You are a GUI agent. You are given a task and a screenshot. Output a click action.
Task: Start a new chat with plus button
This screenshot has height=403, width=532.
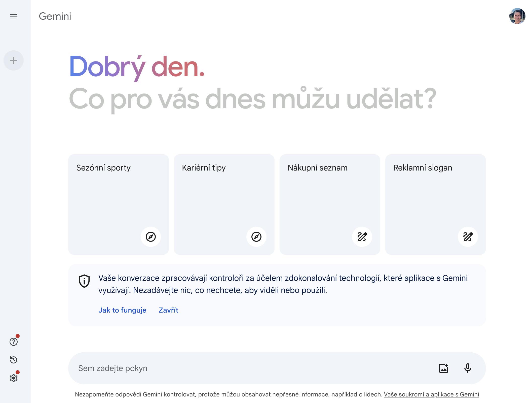(x=14, y=60)
